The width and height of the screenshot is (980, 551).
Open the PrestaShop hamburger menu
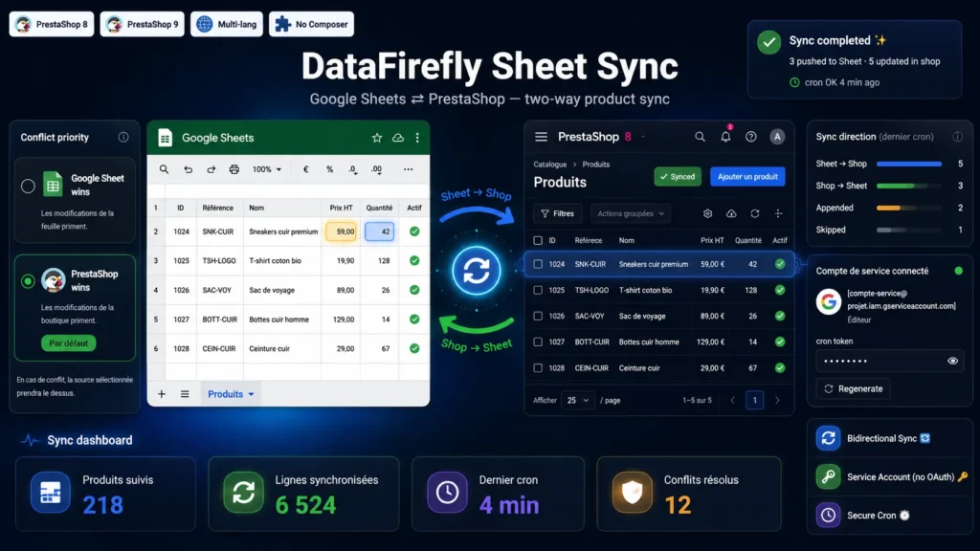pos(542,137)
